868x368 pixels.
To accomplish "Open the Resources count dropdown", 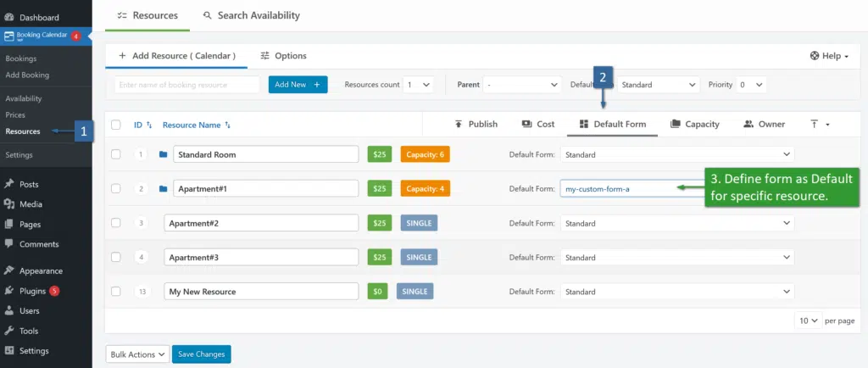I will [418, 85].
